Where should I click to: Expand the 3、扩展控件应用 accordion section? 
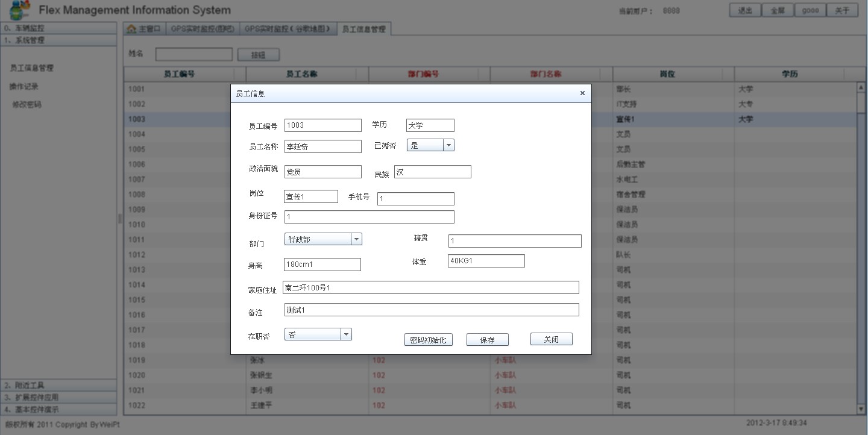58,398
